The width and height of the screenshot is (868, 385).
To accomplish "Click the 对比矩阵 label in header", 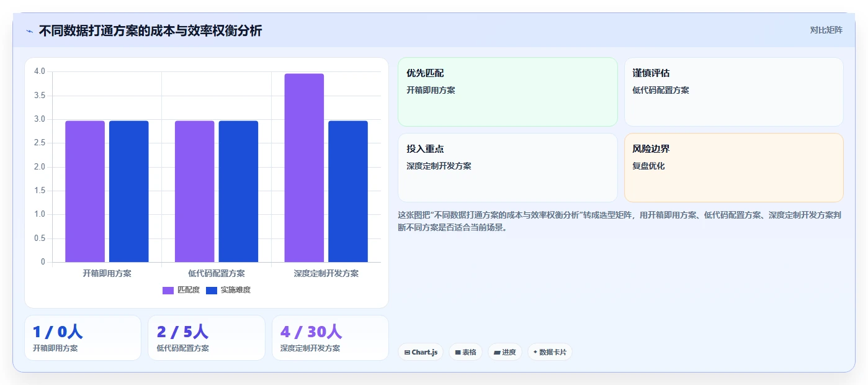I will point(826,30).
